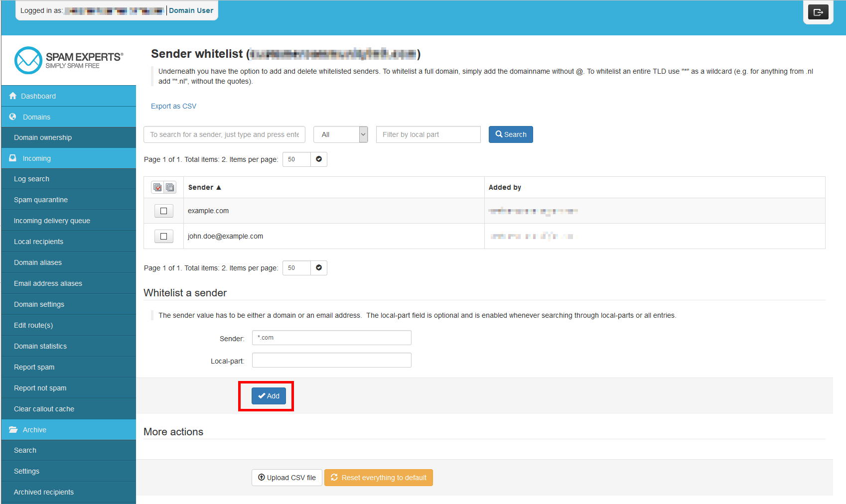Open the 'All' filter dropdown
846x504 pixels.
340,134
